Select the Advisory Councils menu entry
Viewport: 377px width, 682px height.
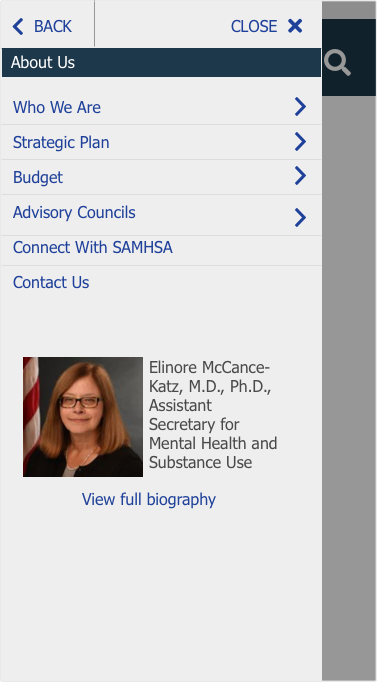pos(74,212)
